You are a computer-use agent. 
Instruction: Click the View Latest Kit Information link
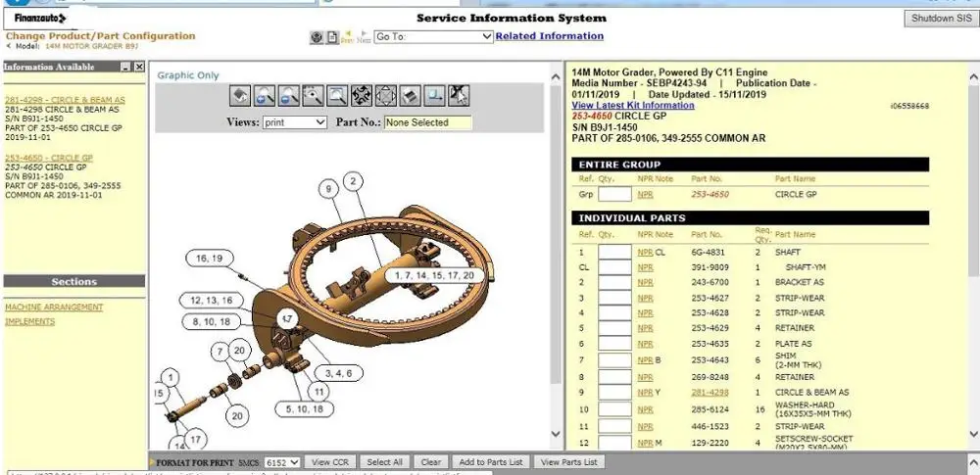coord(633,105)
